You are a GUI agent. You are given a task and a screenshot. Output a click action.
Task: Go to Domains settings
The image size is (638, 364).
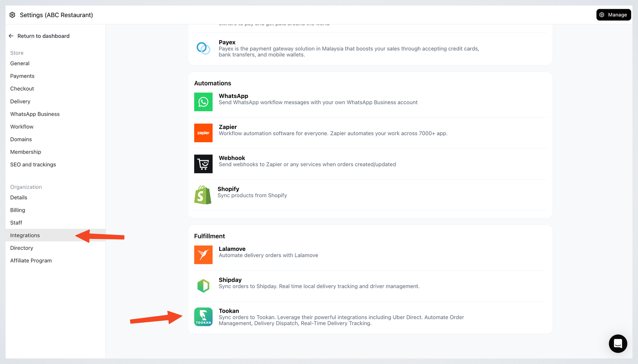pyautogui.click(x=21, y=139)
